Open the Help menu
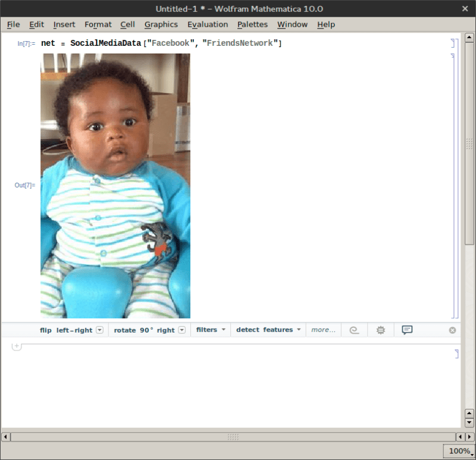 click(326, 24)
